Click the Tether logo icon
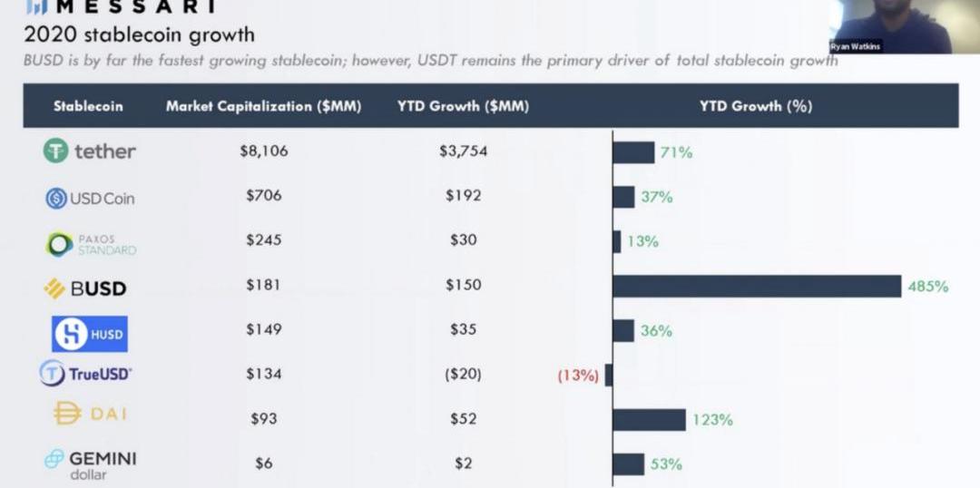Image resolution: width=980 pixels, height=488 pixels. coord(56,151)
